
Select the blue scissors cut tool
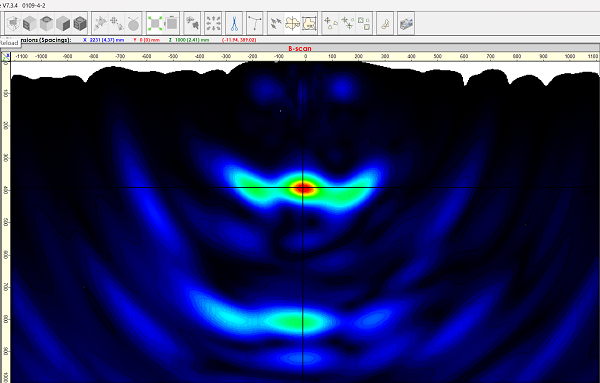coord(234,24)
